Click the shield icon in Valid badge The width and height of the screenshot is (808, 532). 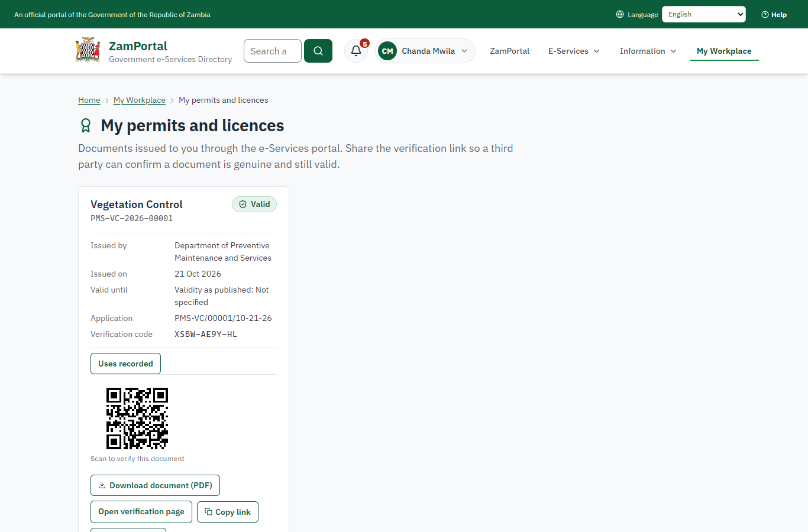(243, 204)
